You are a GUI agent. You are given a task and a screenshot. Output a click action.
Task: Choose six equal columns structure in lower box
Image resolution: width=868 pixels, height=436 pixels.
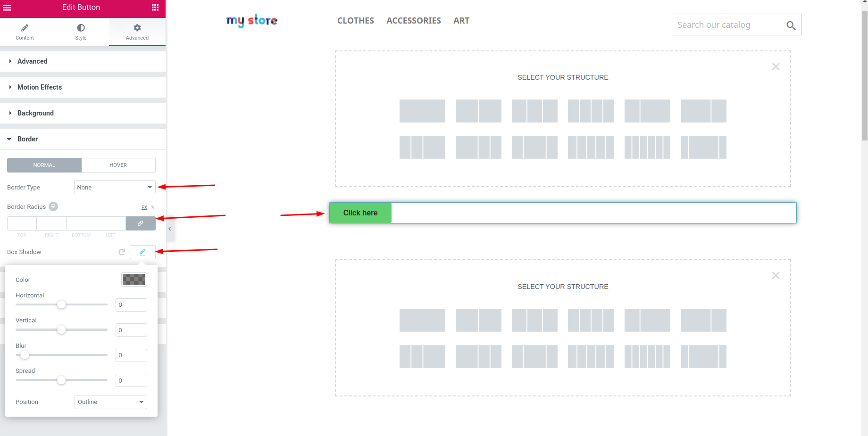pyautogui.click(x=647, y=356)
